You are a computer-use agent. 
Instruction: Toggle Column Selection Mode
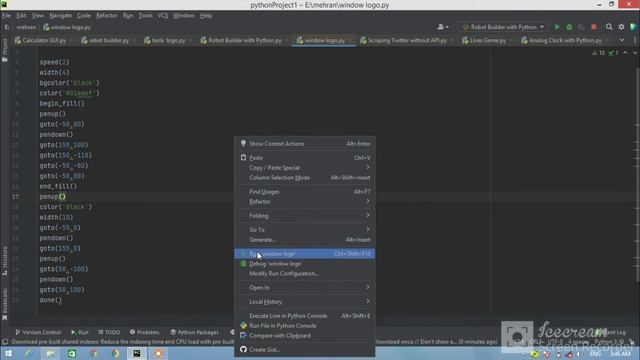[x=304, y=178]
